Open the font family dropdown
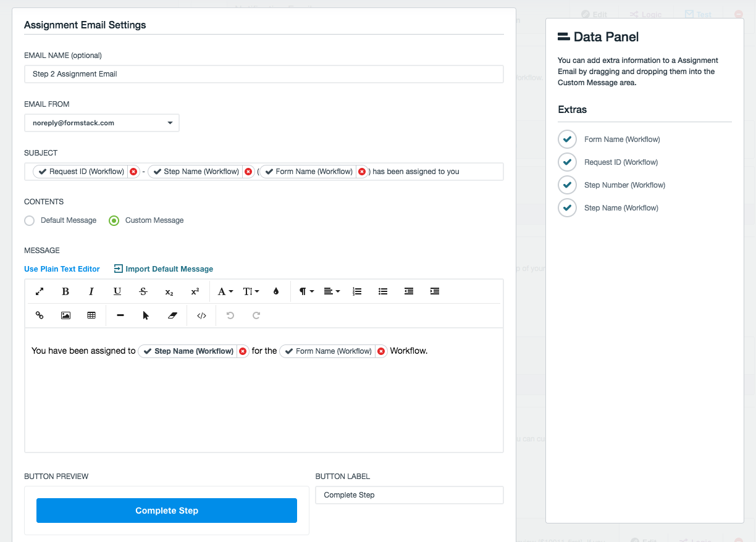 (225, 291)
